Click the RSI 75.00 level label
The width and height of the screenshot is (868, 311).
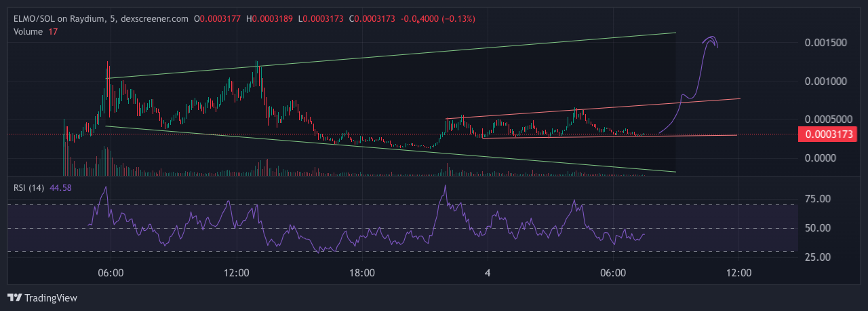(x=818, y=199)
